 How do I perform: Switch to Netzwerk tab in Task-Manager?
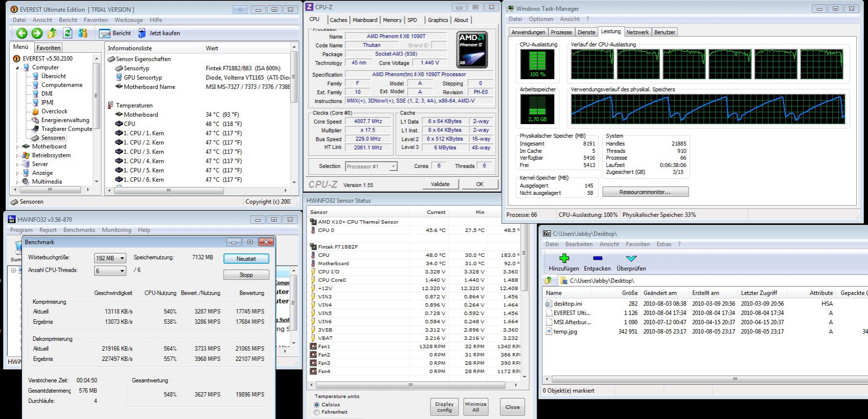tap(637, 32)
